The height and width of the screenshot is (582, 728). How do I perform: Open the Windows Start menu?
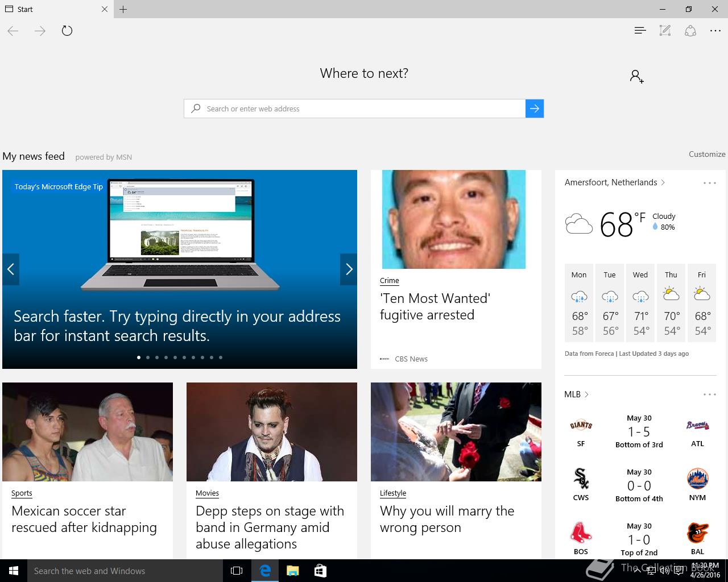(14, 571)
